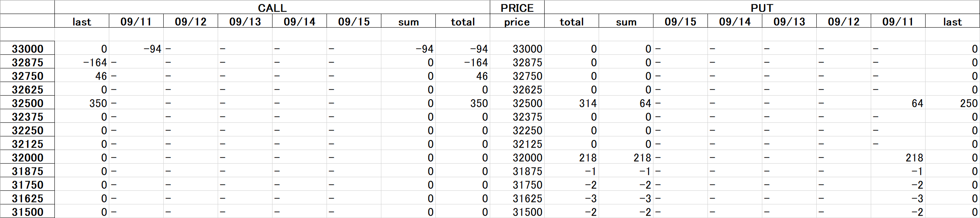This screenshot has height=218, width=980.
Task: Click the 09/12 column header under CALL
Action: tap(190, 21)
